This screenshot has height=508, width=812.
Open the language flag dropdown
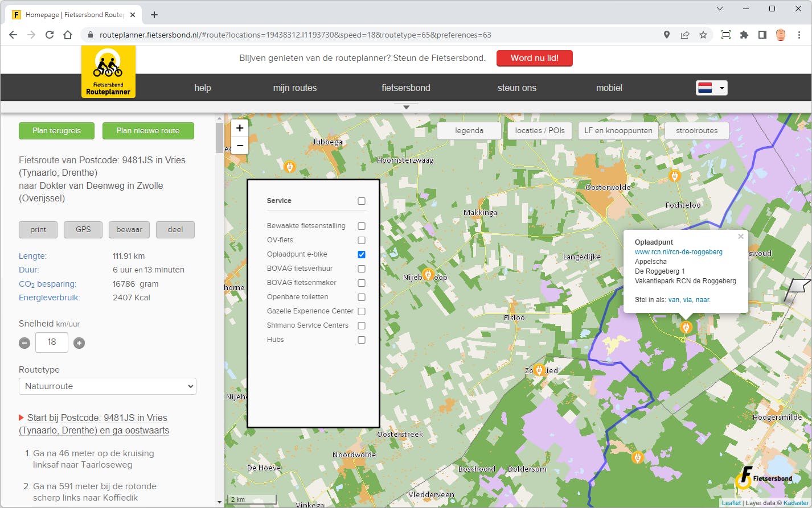click(711, 88)
